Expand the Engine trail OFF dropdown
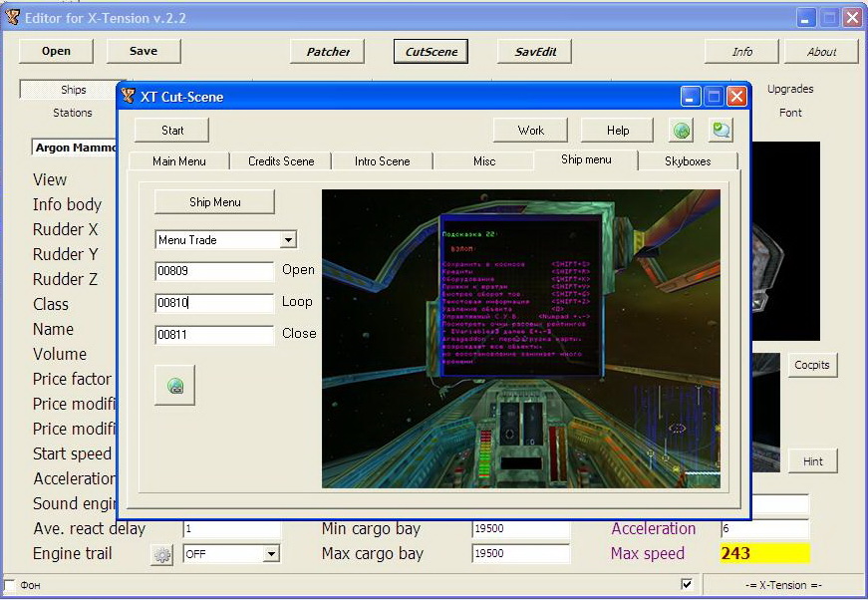The image size is (868, 600). pos(271,554)
